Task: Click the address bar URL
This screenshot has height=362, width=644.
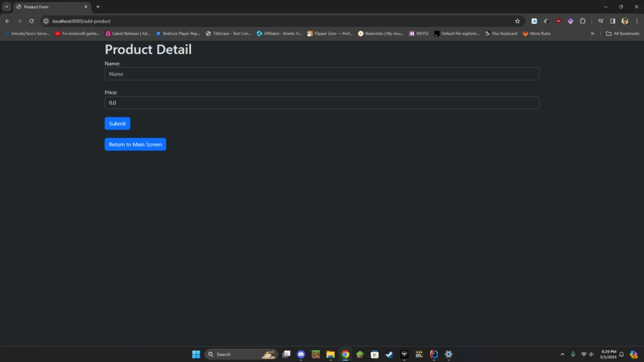Action: pyautogui.click(x=81, y=21)
